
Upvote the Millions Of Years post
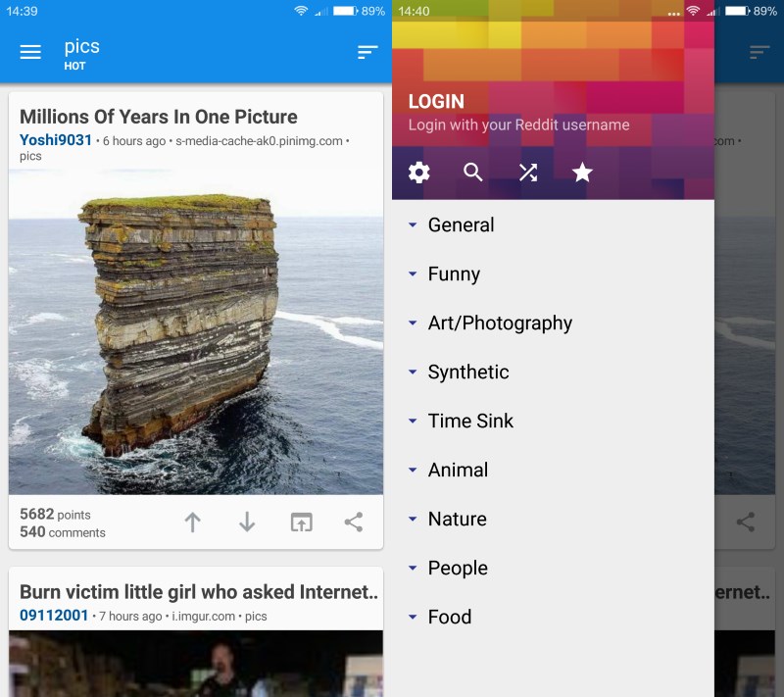pos(192,523)
